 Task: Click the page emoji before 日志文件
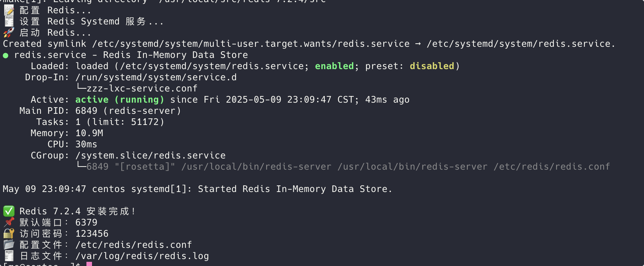click(9, 256)
